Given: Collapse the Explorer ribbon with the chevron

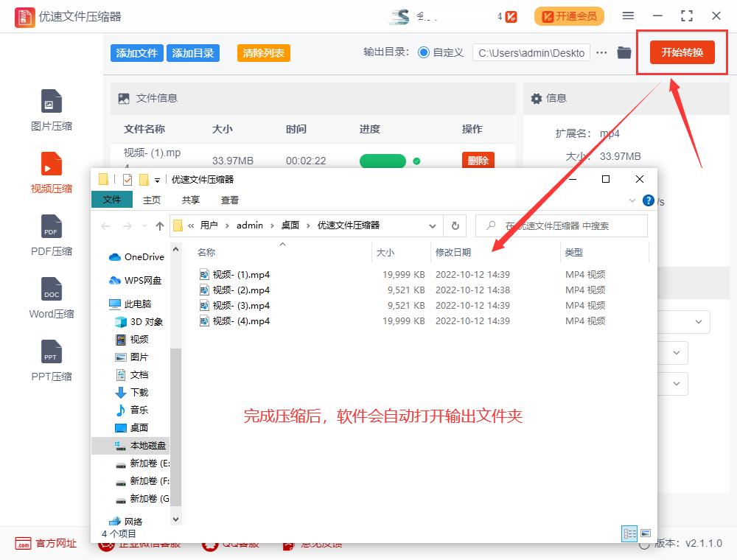Looking at the screenshot, I should coord(632,200).
